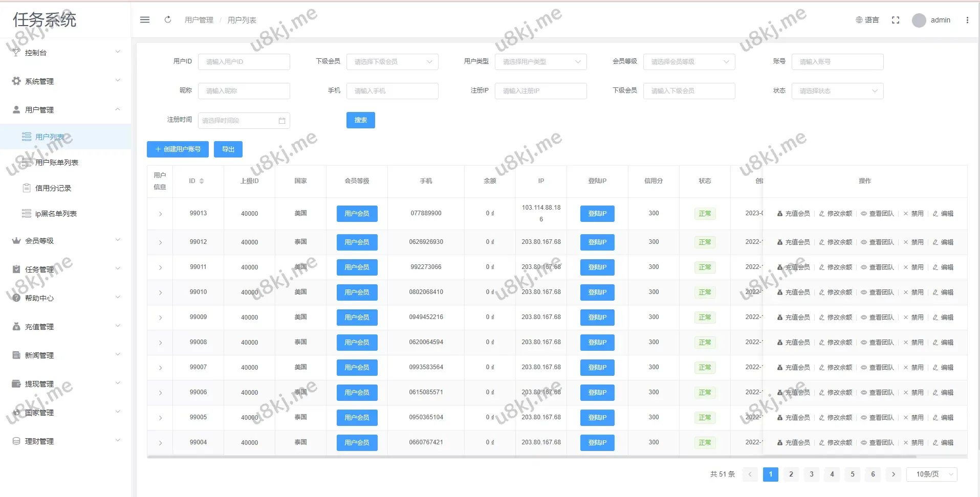
Task: Click the 用户ID input field
Action: tap(244, 62)
